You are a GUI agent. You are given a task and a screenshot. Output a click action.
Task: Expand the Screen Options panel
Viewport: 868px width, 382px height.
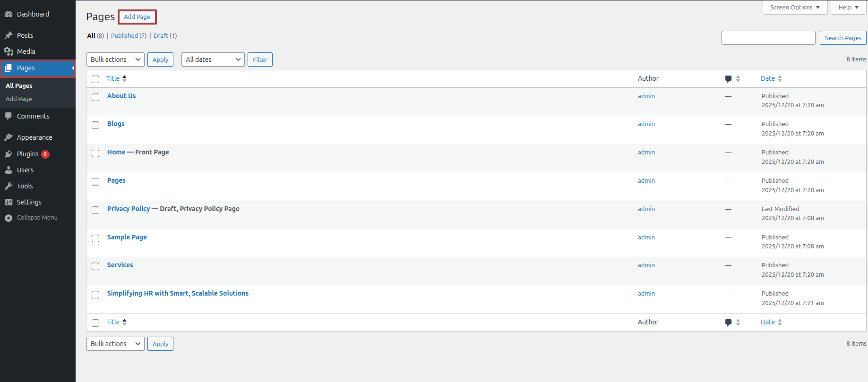pos(795,8)
